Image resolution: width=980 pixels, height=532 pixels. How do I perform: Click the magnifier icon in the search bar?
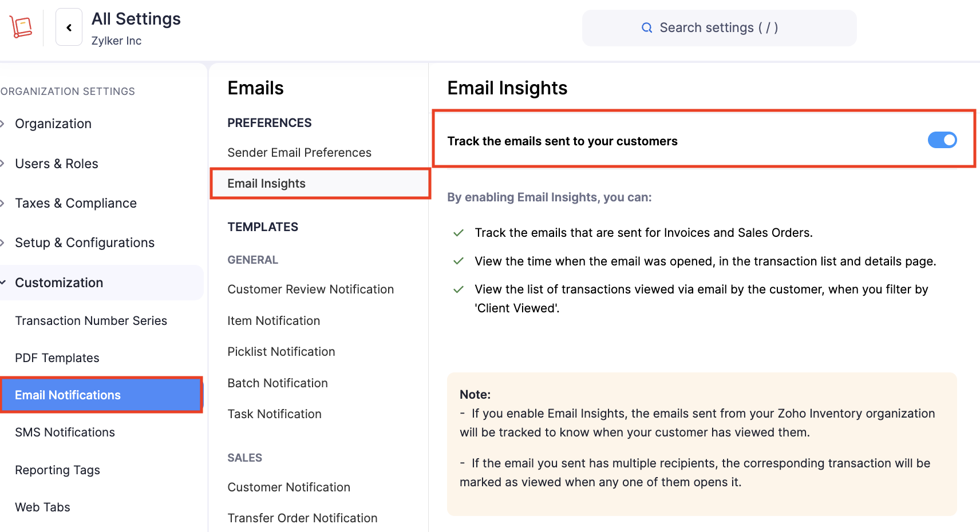pyautogui.click(x=647, y=27)
